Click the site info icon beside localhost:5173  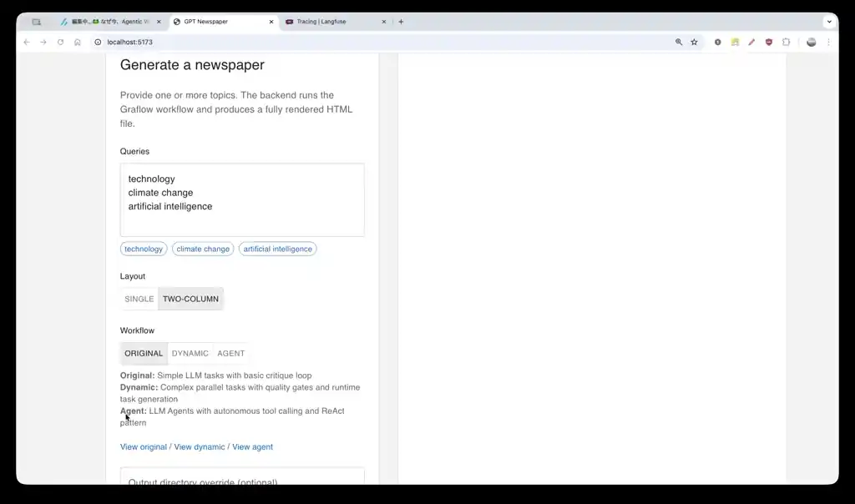(99, 42)
